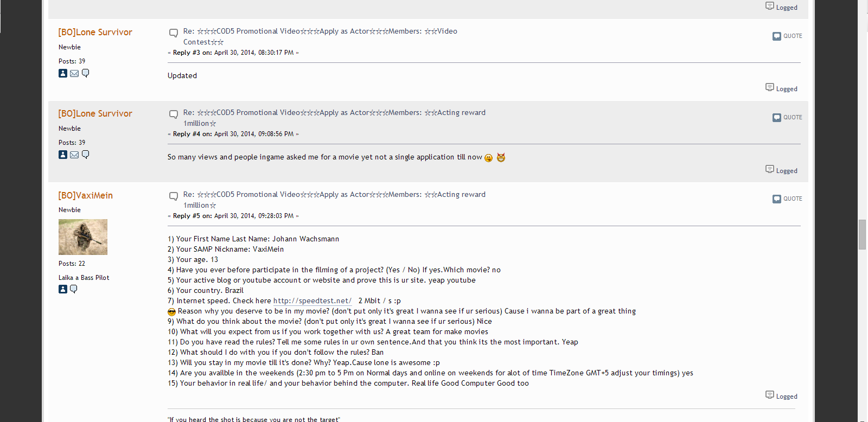Open [BO]VaxiMein username link

coord(86,195)
